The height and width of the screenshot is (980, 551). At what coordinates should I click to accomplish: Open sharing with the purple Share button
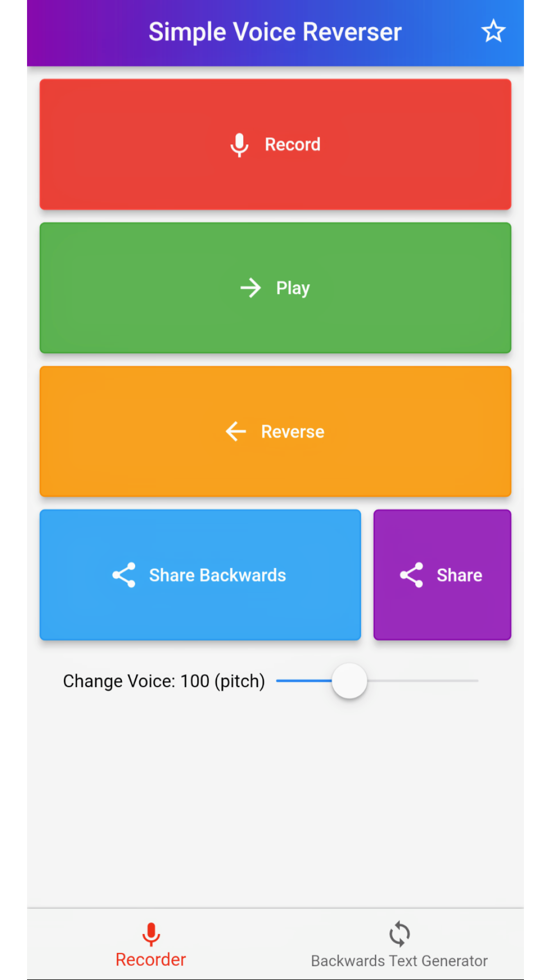click(x=442, y=575)
